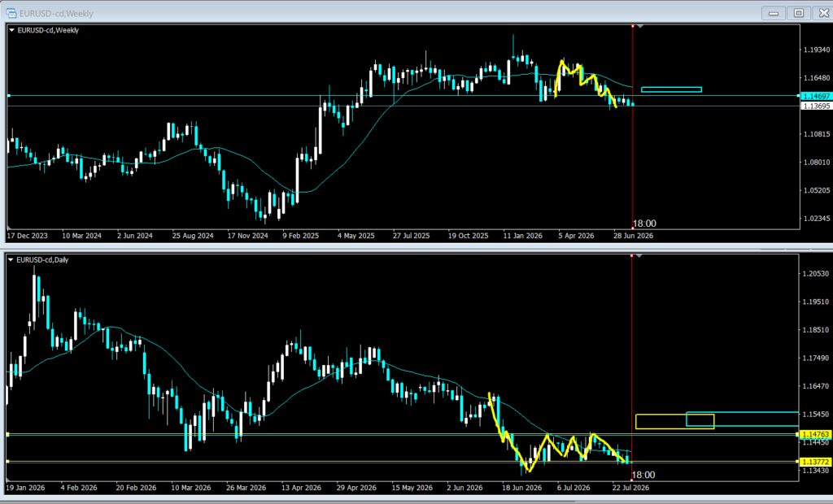Click the 5 Apr 2026 date label
833x504 pixels.
[x=576, y=236]
